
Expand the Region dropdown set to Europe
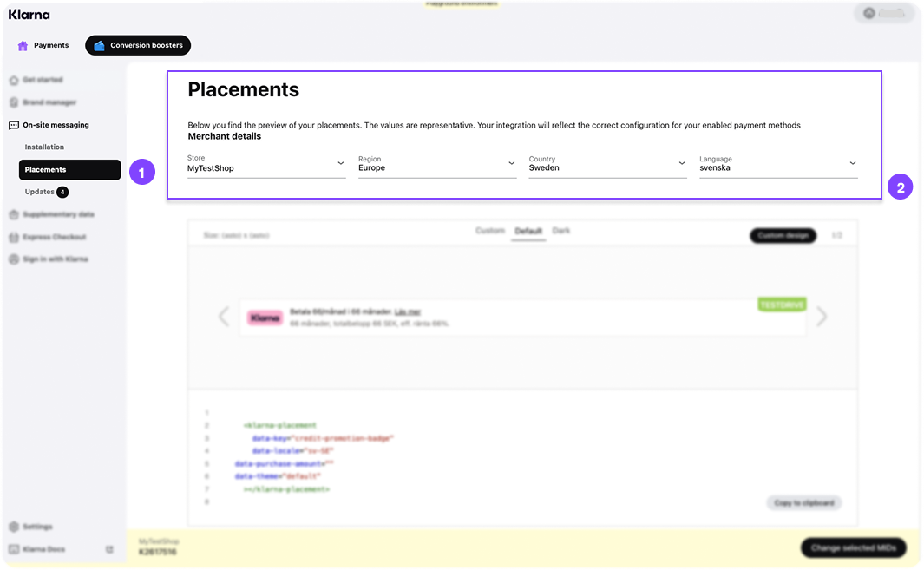[x=437, y=164]
